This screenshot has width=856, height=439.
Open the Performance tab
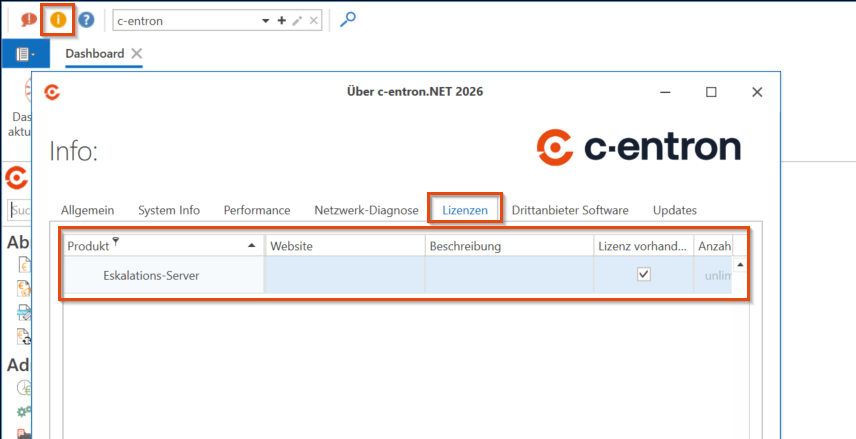(x=257, y=210)
